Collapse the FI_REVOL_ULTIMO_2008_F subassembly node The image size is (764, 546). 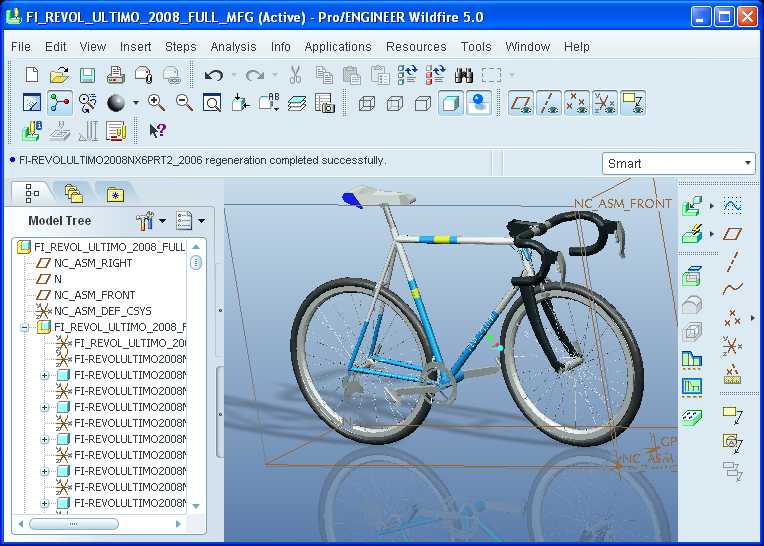pos(25,327)
